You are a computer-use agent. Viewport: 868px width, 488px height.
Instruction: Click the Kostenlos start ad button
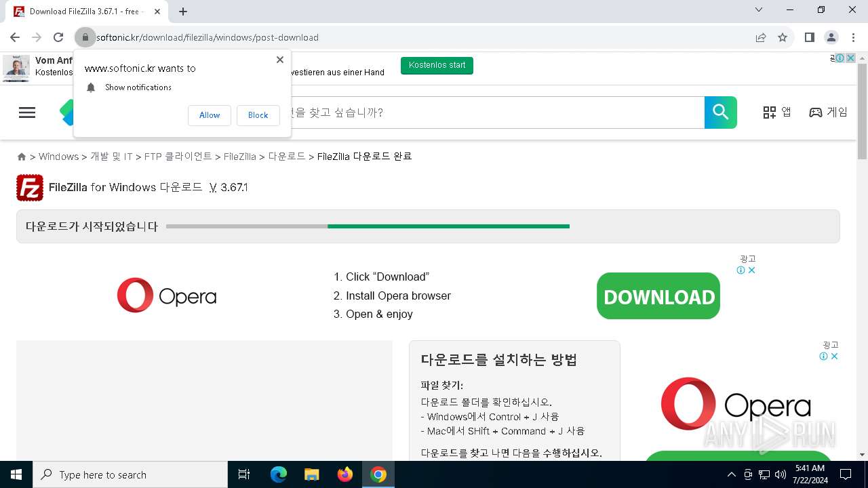(x=437, y=65)
